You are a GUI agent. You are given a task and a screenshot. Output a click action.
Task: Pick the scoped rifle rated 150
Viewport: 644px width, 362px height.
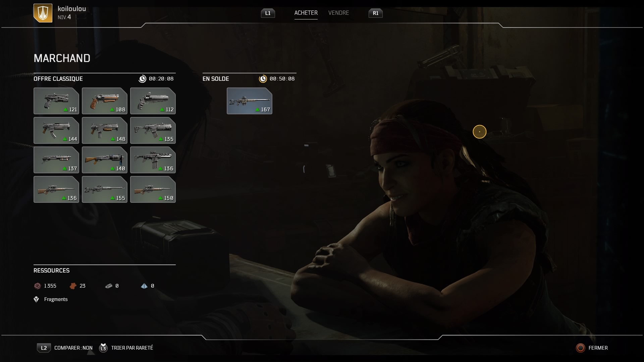(153, 189)
